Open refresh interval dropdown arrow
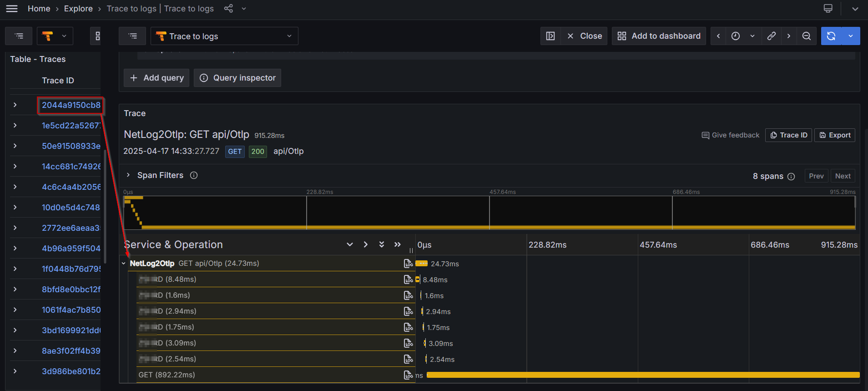The height and width of the screenshot is (391, 868). pyautogui.click(x=851, y=36)
